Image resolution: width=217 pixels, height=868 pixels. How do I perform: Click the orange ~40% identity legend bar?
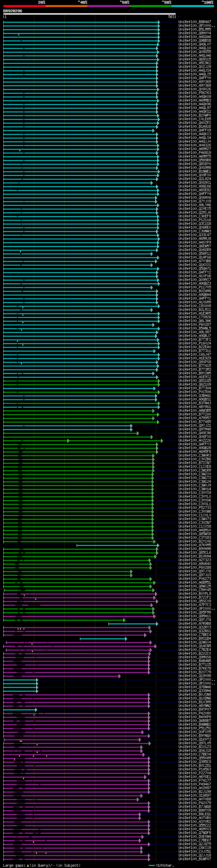[x=66, y=6]
